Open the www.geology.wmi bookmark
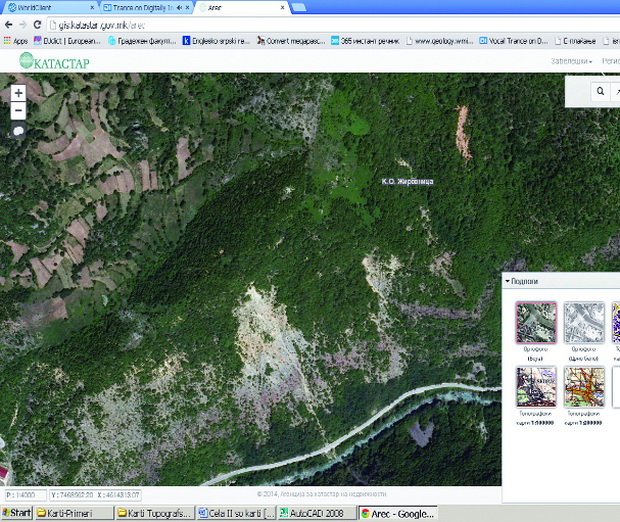 pos(439,41)
